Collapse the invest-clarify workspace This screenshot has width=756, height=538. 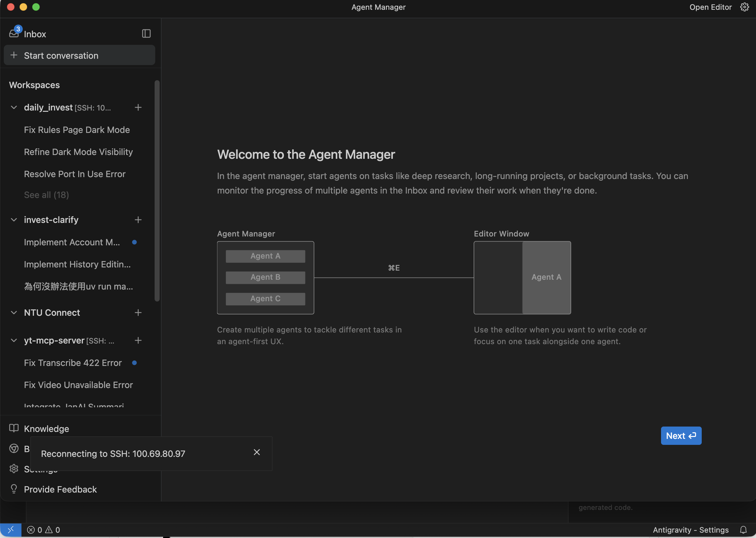(14, 220)
